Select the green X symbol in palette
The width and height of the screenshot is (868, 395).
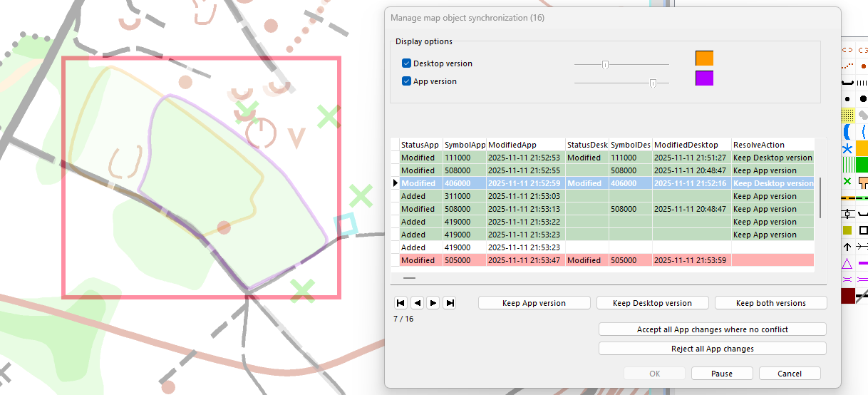click(x=847, y=181)
